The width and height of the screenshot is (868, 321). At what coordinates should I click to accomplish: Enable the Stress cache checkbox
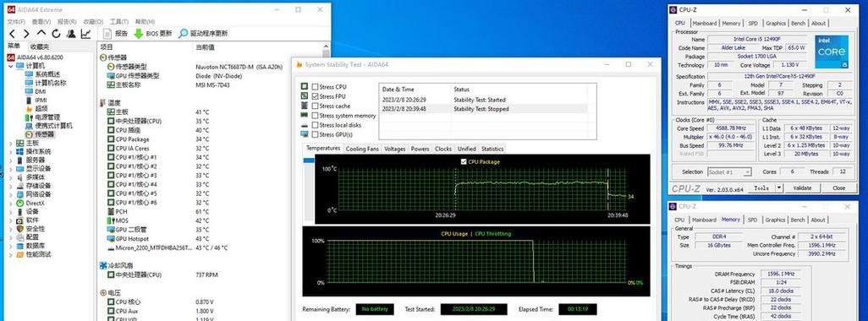click(315, 106)
